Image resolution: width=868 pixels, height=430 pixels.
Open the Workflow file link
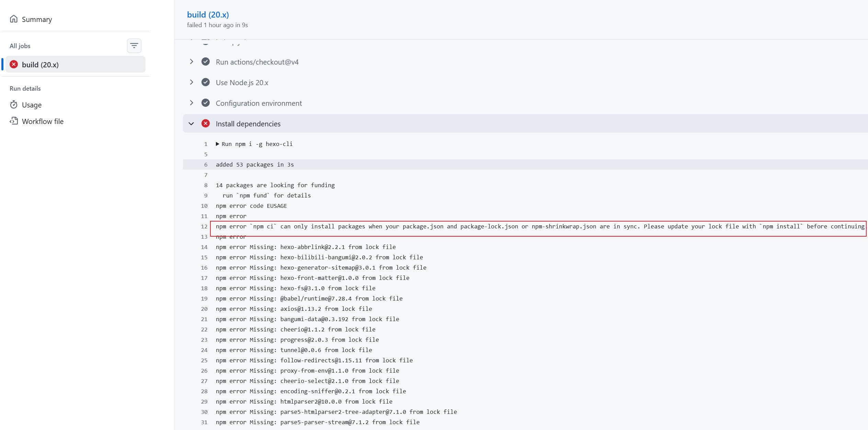(x=43, y=122)
